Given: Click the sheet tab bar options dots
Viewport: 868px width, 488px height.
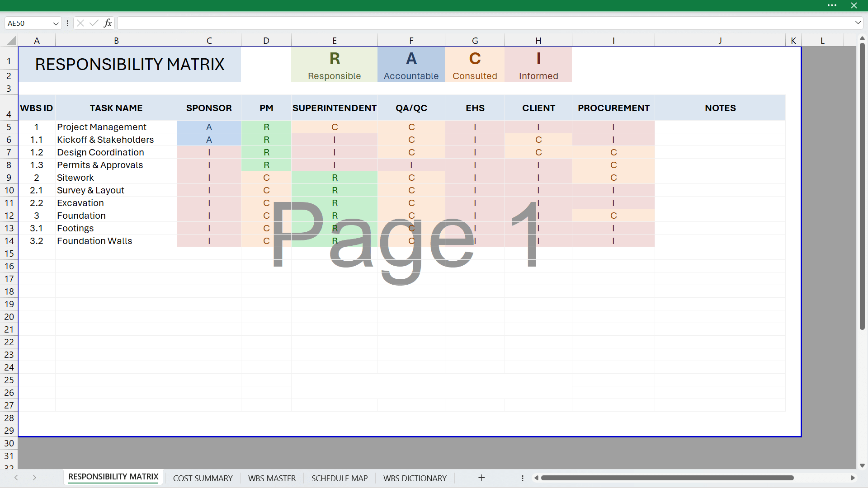Looking at the screenshot, I should point(523,478).
